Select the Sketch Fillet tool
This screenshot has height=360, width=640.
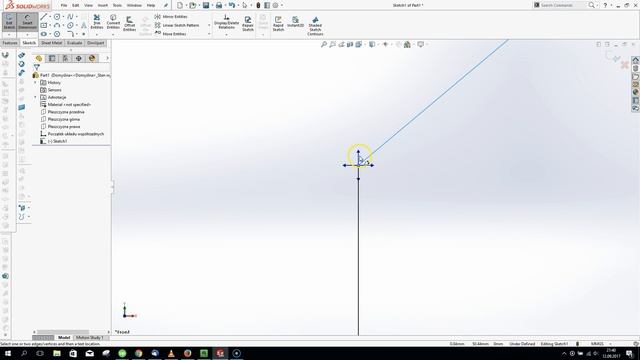pos(70,34)
